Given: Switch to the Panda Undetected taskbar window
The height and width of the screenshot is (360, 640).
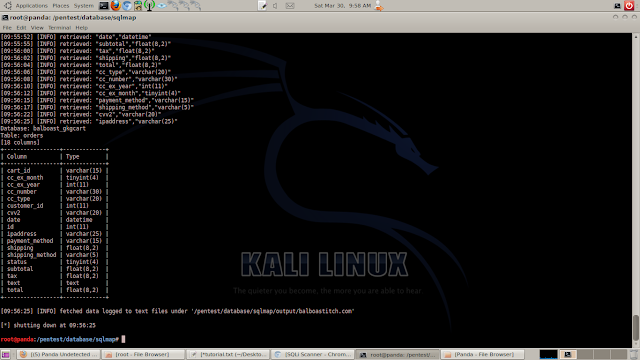Looking at the screenshot, I should [x=59, y=354].
